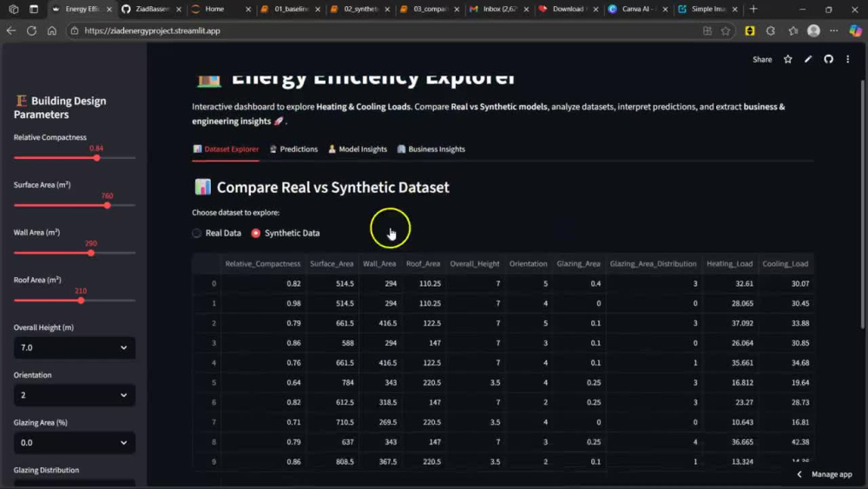Viewport: 868px width, 489px height.
Task: Click Heating_Load cell 32.61
Action: (730, 283)
